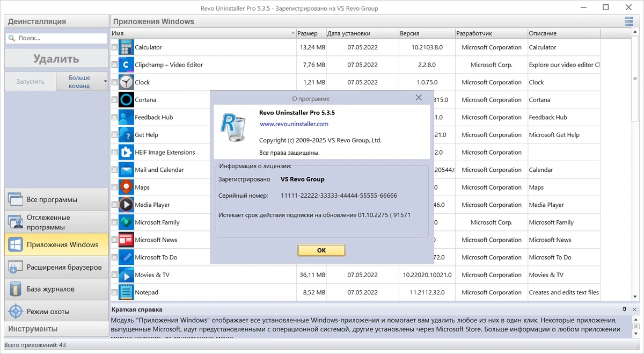
Task: Check the Clipchamp – Video Editor checkbox
Action: pos(115,64)
